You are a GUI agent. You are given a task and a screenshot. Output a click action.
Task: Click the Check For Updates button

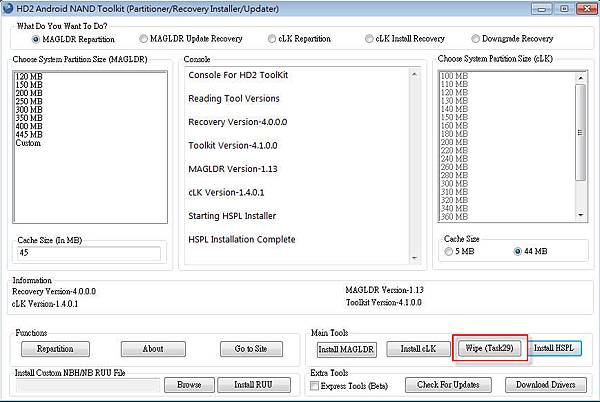[x=448, y=385]
